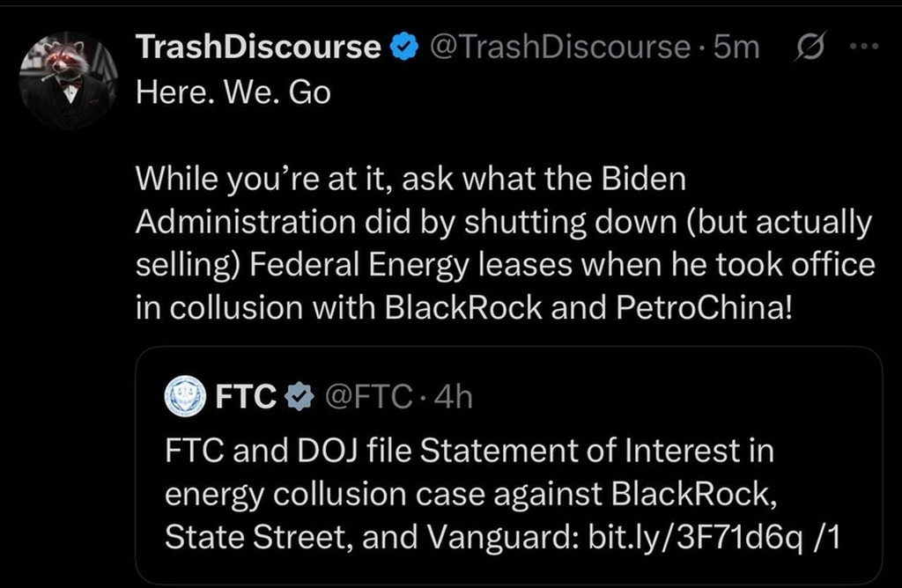Click the 5m tweet timestamp

[x=736, y=47]
